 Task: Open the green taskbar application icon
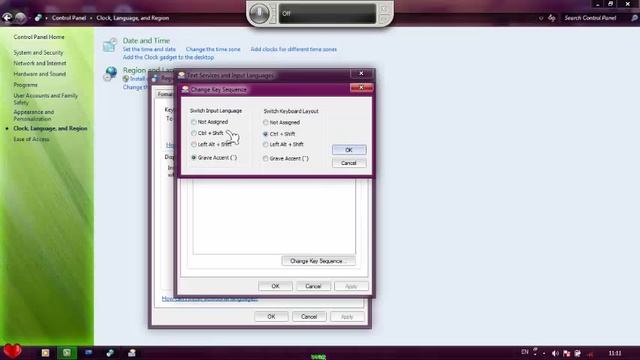tap(67, 353)
